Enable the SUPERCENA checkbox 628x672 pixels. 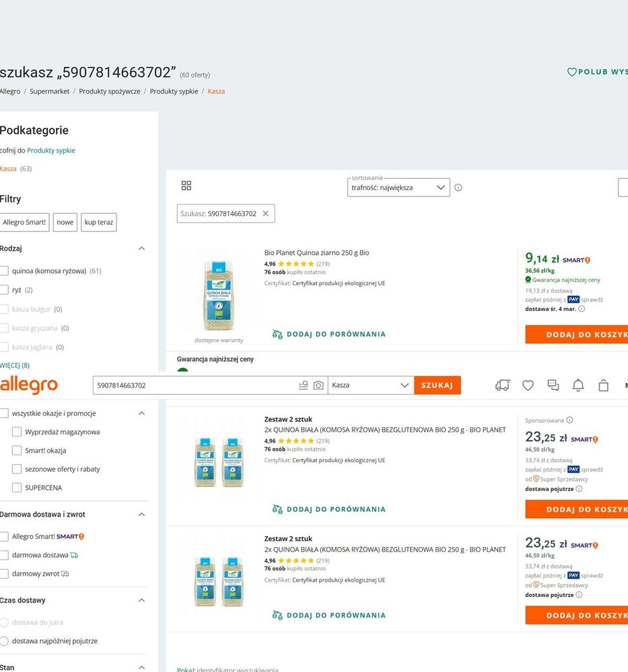click(17, 488)
